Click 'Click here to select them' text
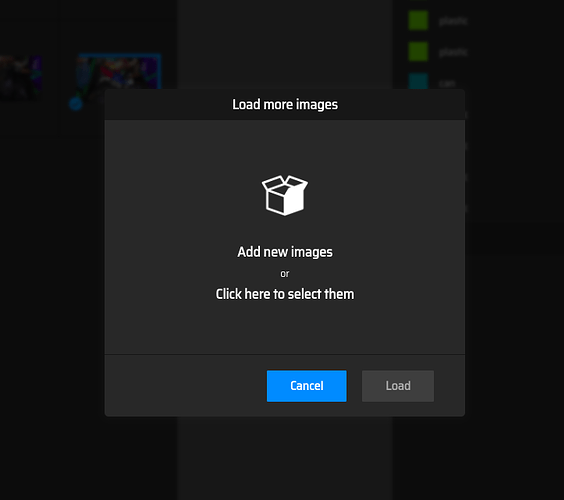This screenshot has height=500, width=564. [285, 294]
